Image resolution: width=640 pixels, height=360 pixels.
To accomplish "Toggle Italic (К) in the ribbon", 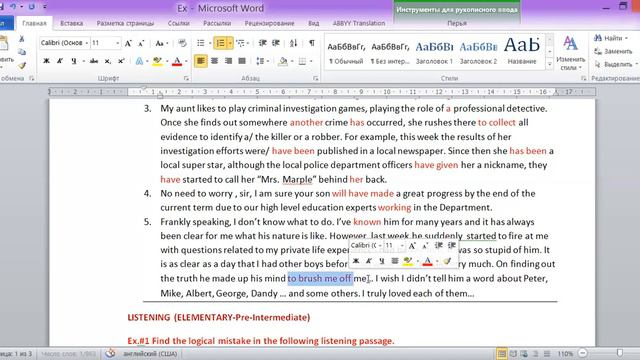I will 60,61.
